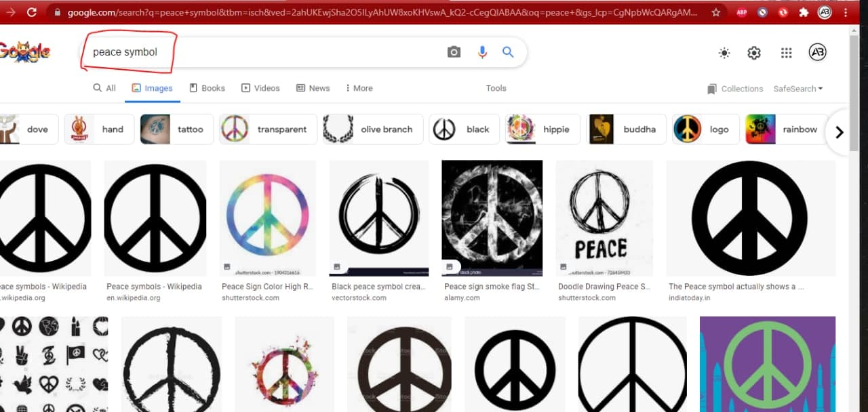
Task: Open the puzzle-piece extensions menu
Action: coord(804,12)
